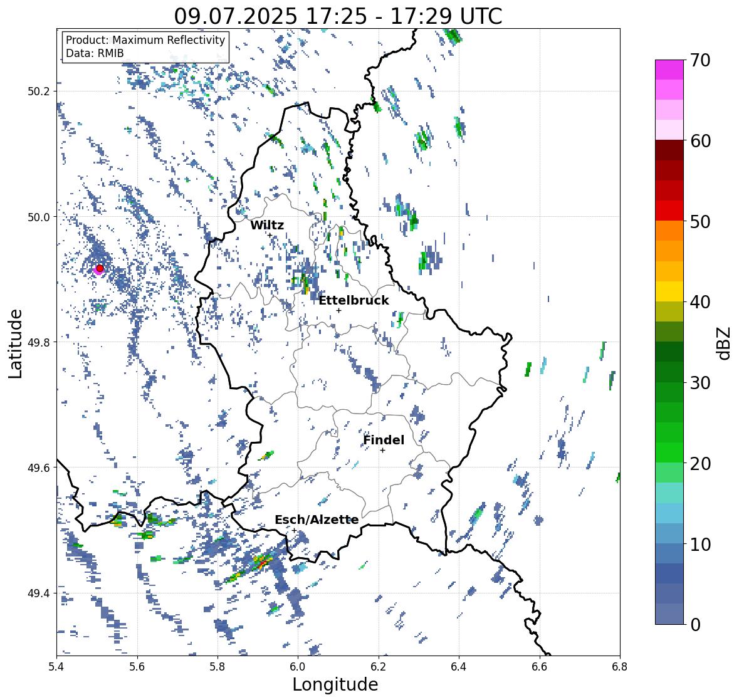Viewport: 739px width, 700px height.
Task: Click the latitude tick label 50.0
Action: 38,217
